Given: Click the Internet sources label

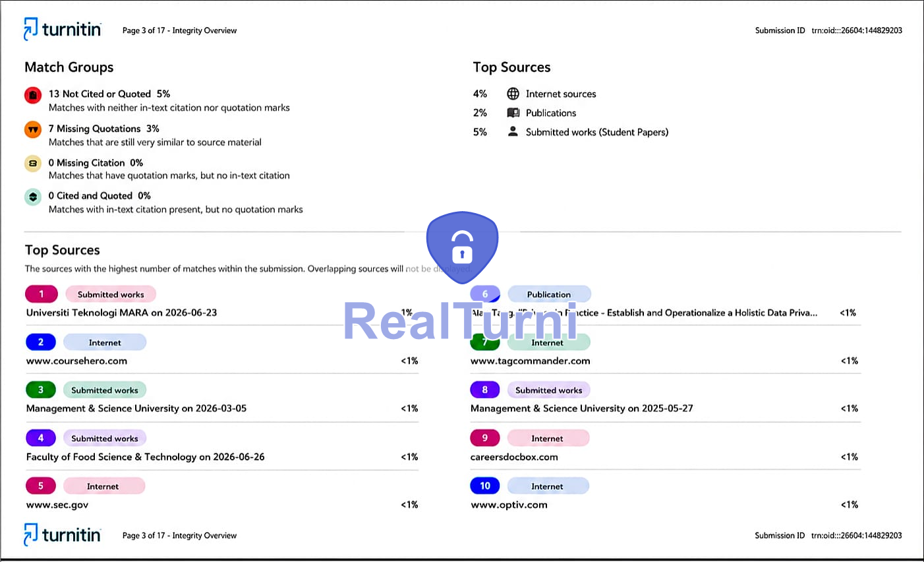Looking at the screenshot, I should point(561,94).
